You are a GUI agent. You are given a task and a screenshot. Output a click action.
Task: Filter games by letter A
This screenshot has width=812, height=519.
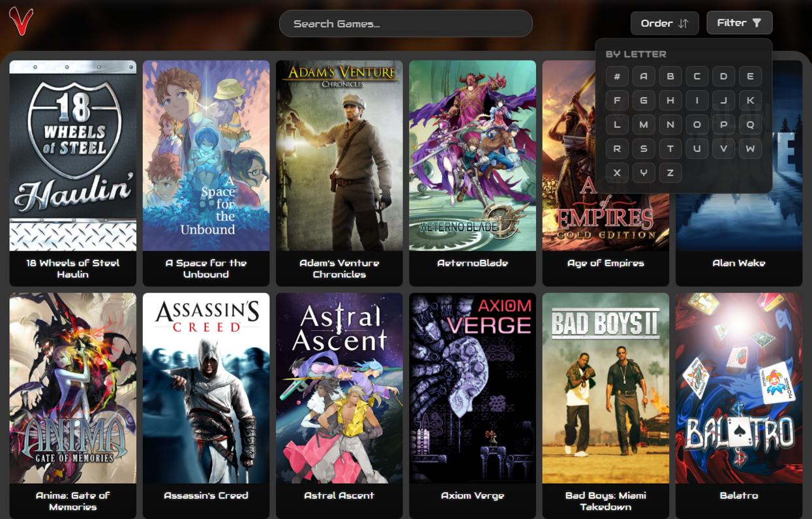(644, 76)
